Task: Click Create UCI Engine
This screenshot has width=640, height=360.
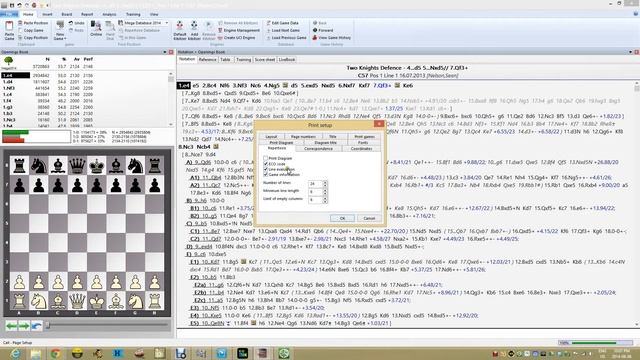Action: pyautogui.click(x=237, y=38)
